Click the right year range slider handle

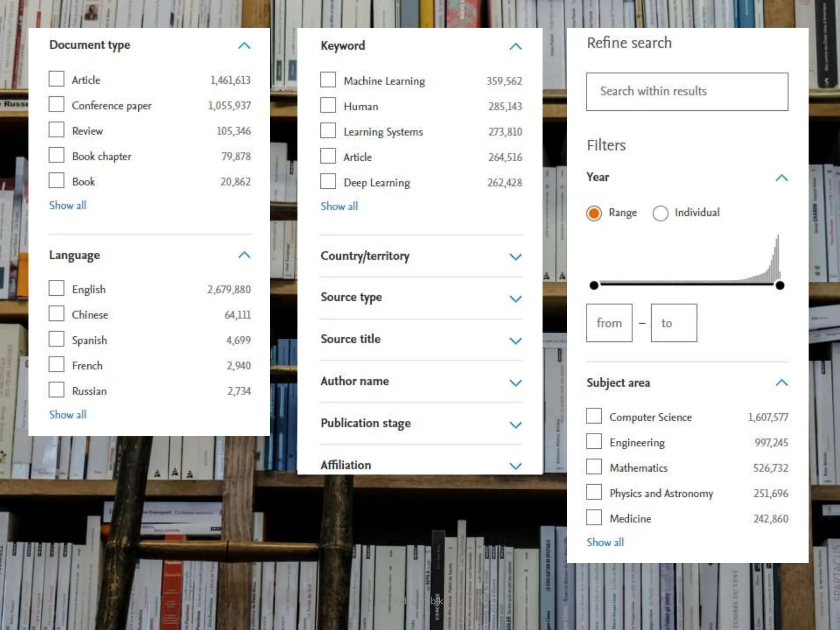pyautogui.click(x=780, y=285)
